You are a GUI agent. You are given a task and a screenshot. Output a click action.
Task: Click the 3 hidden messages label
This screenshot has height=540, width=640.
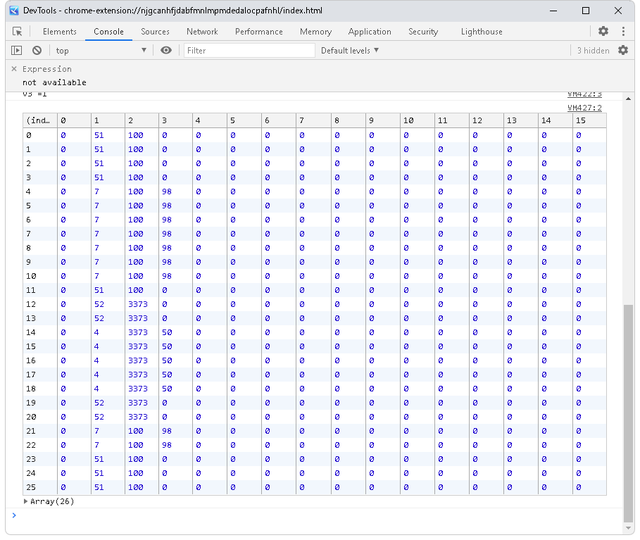[593, 50]
